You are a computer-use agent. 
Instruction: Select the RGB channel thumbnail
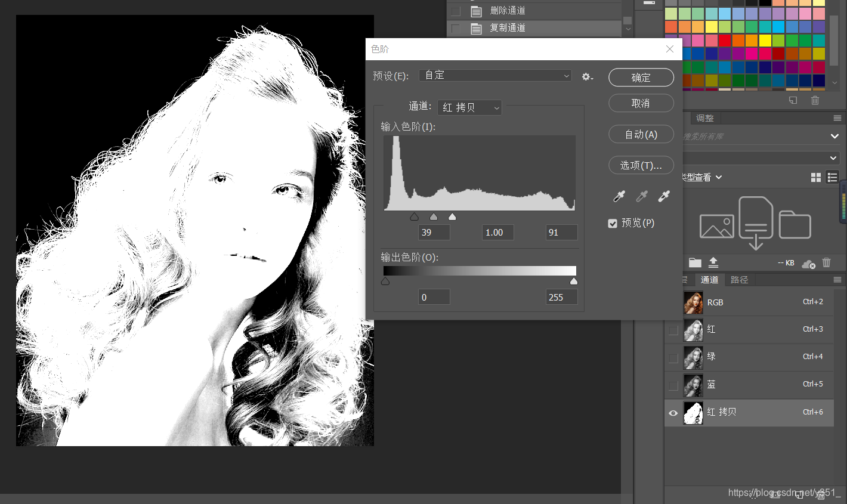693,303
